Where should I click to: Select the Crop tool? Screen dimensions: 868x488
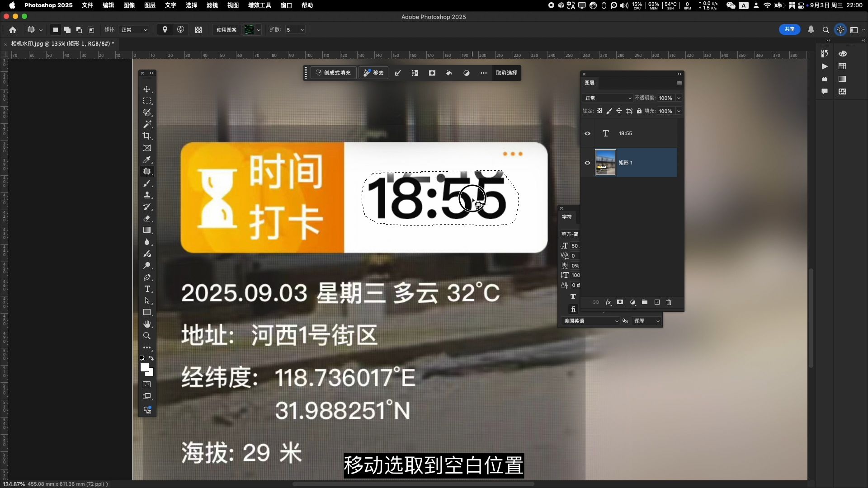click(x=147, y=136)
